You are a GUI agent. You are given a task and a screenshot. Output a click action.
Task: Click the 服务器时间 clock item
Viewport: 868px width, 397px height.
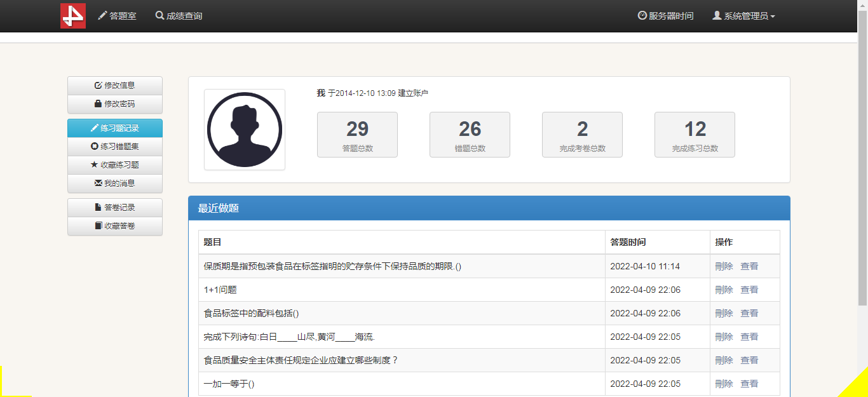[665, 16]
